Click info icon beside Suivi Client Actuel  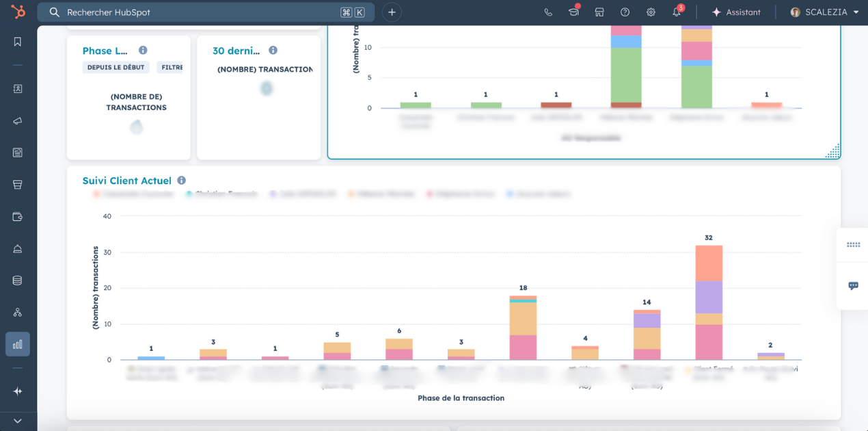pos(181,181)
